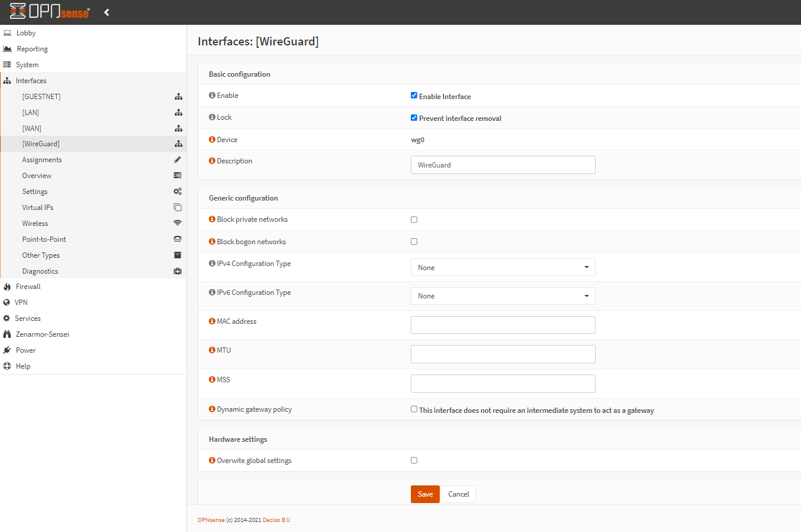Click the info icon beside Device
The image size is (801, 532).
click(x=211, y=139)
